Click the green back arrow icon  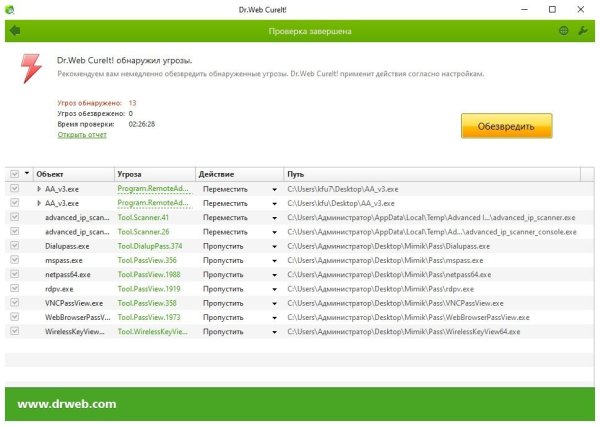(x=15, y=31)
